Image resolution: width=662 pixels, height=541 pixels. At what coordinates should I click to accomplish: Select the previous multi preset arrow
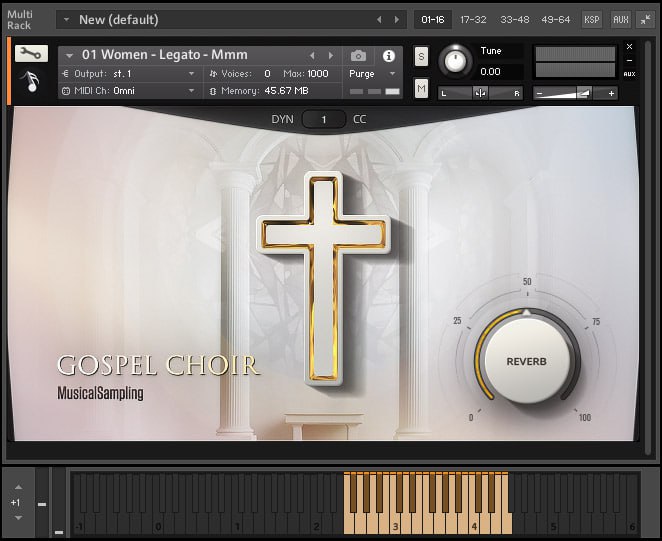pyautogui.click(x=379, y=19)
